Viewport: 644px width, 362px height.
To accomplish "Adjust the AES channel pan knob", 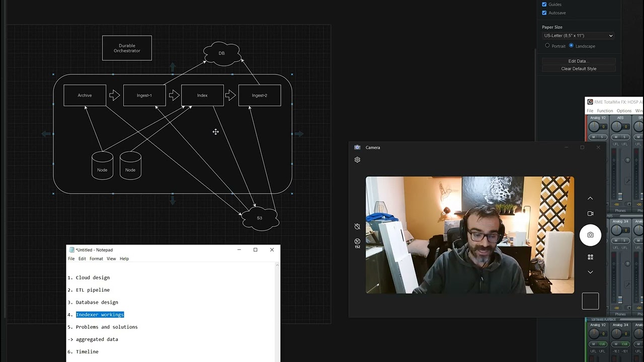I will click(x=616, y=126).
